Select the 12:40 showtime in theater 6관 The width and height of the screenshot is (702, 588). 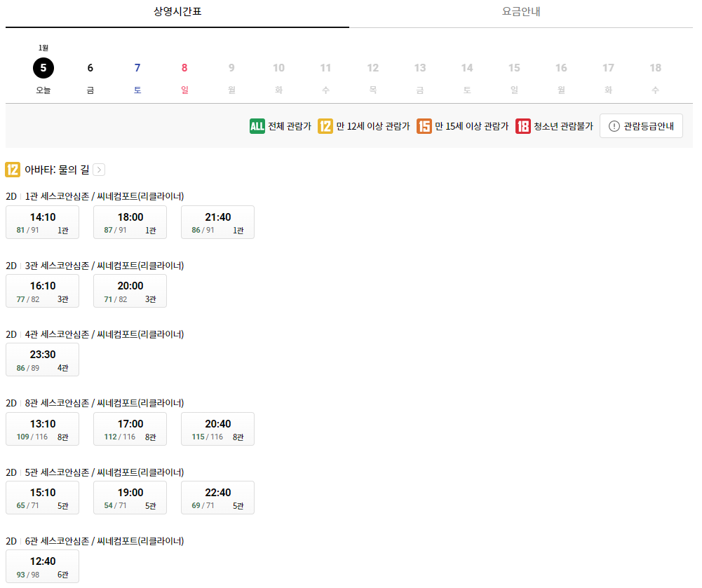click(x=42, y=566)
